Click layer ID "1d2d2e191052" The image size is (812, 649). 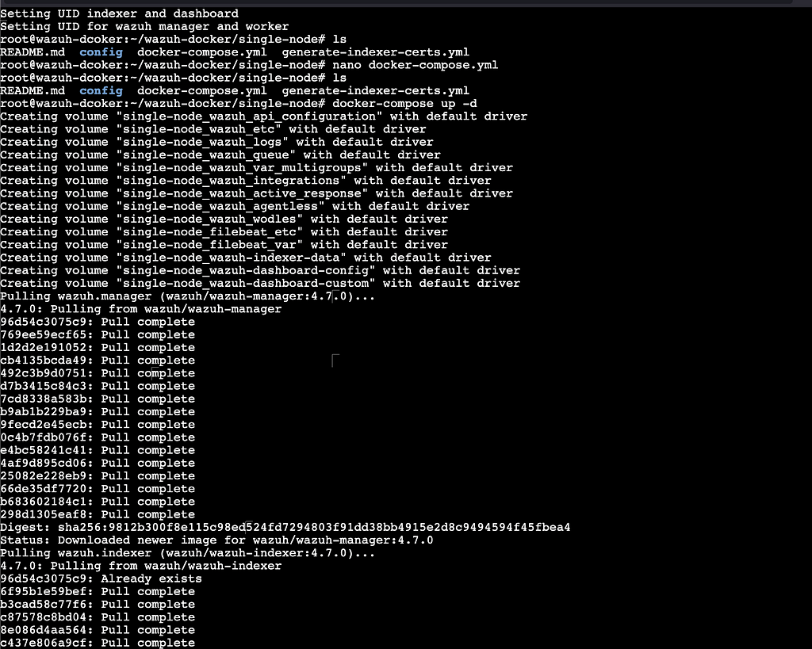tap(44, 347)
